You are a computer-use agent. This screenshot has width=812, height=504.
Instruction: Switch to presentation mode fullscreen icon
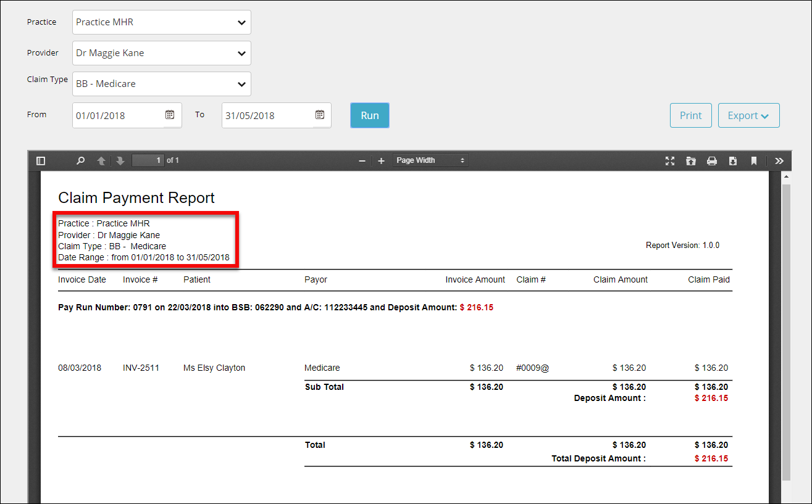[x=670, y=161]
